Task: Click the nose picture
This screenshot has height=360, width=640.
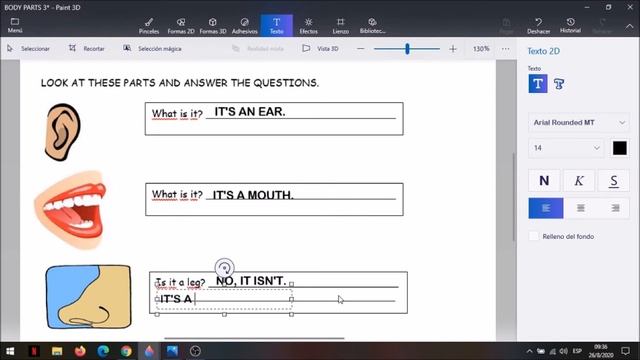Action: (89, 297)
